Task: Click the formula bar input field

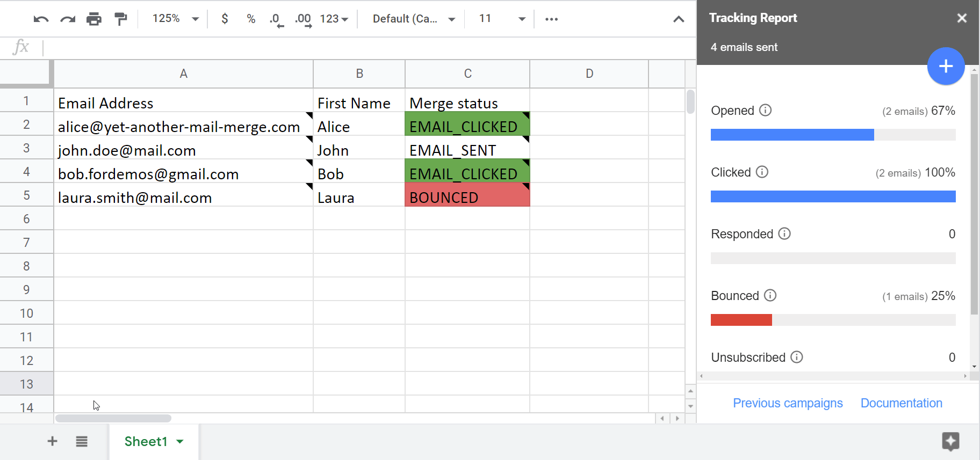Action: point(365,47)
